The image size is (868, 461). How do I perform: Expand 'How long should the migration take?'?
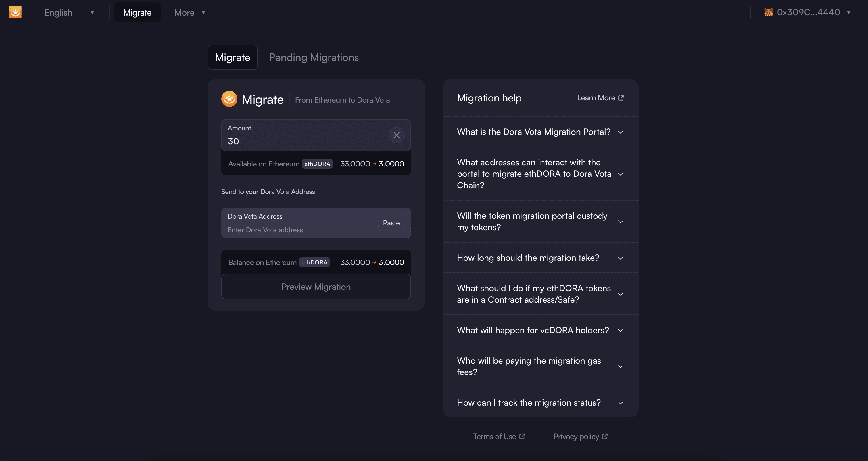(540, 258)
